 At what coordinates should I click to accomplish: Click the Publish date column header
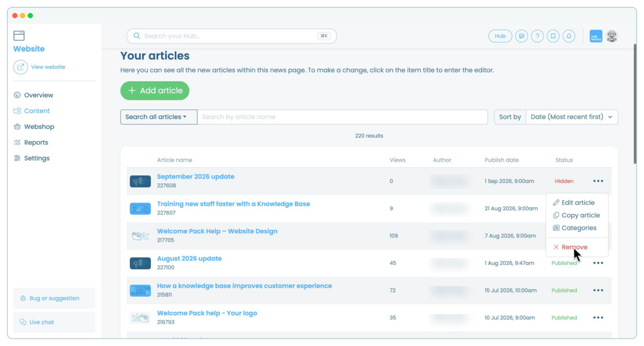502,160
